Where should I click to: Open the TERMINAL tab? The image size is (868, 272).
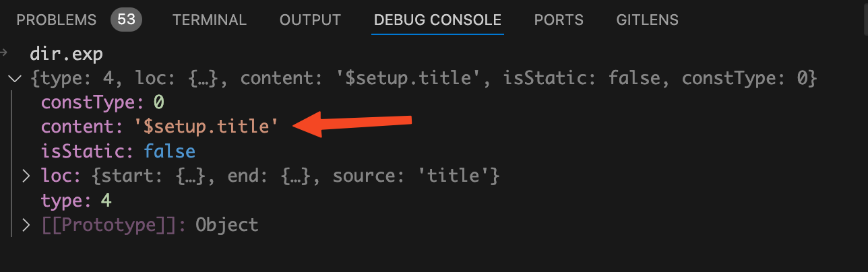click(x=209, y=20)
